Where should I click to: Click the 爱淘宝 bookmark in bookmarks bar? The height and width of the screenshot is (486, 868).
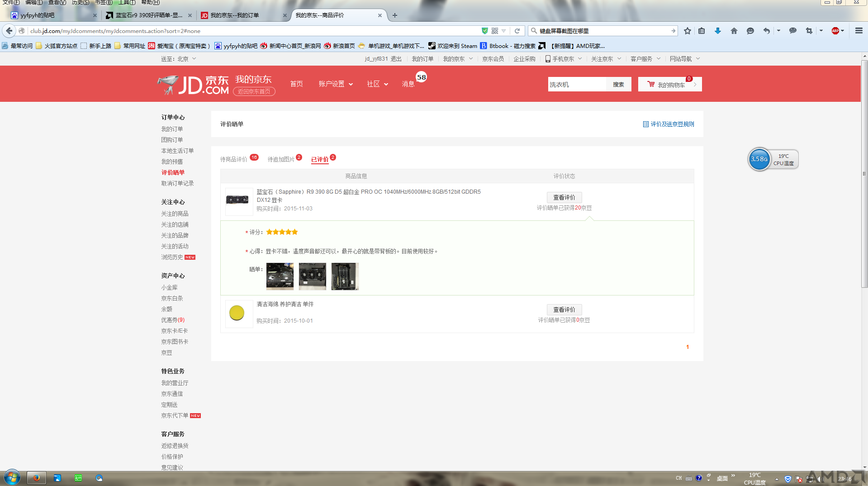[x=179, y=46]
